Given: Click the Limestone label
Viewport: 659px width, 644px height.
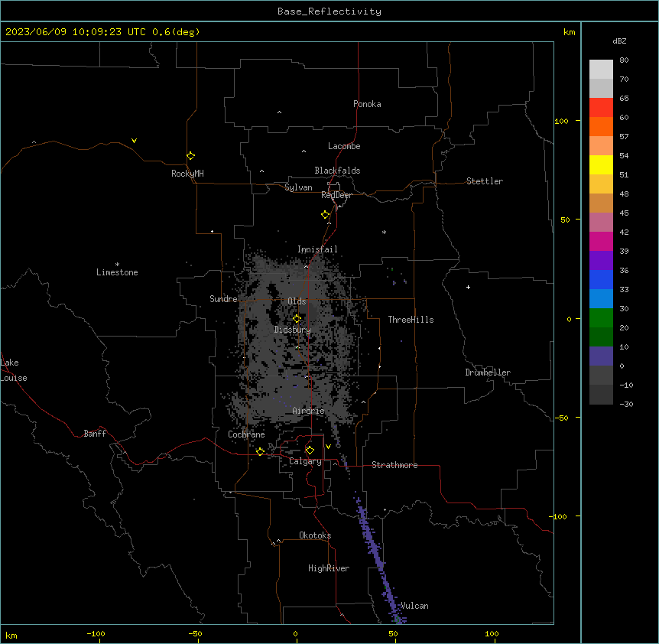Looking at the screenshot, I should tap(117, 272).
